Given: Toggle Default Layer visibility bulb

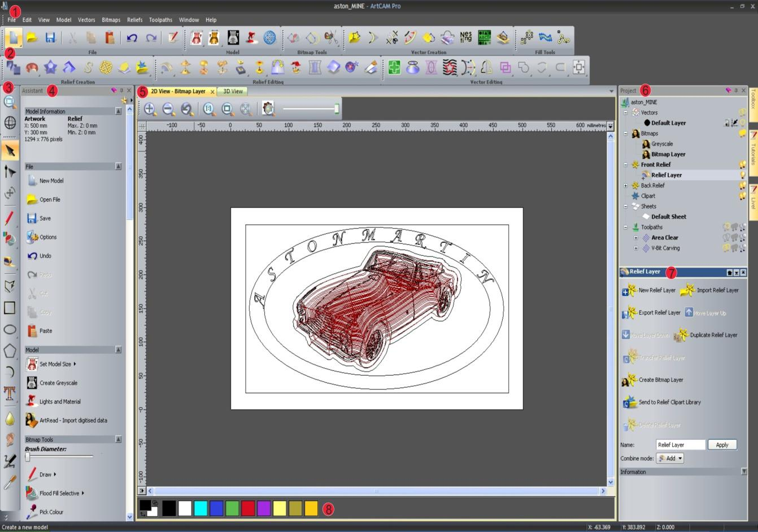Looking at the screenshot, I should (743, 123).
